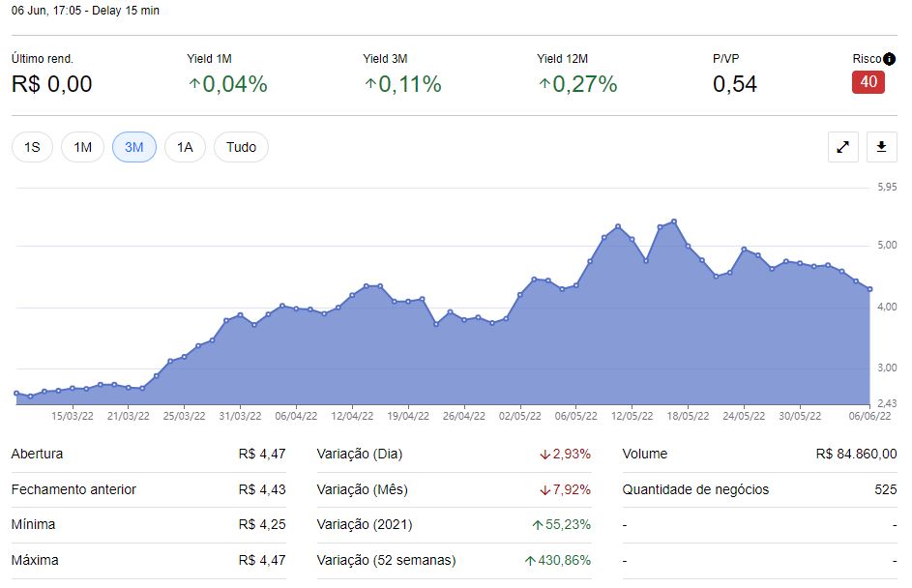Click the Abertura row value R$ 4,47
Viewport: 912px width, 588px height.
click(262, 455)
